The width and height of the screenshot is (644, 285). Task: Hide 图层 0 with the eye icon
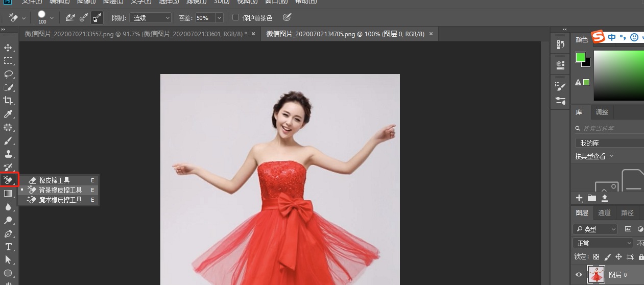[x=579, y=275]
